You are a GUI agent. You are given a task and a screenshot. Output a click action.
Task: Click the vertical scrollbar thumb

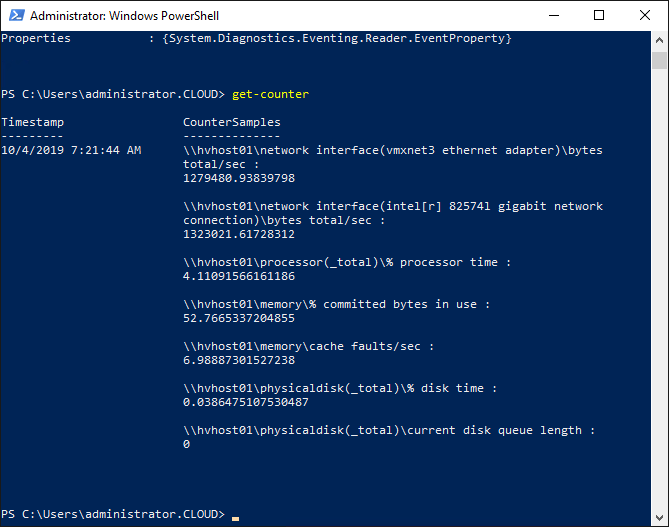[x=659, y=60]
